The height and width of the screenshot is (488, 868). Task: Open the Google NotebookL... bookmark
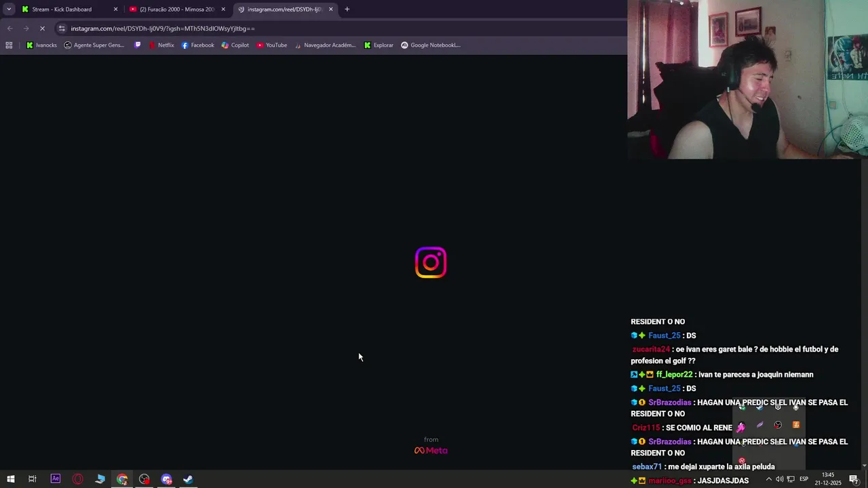pyautogui.click(x=431, y=45)
